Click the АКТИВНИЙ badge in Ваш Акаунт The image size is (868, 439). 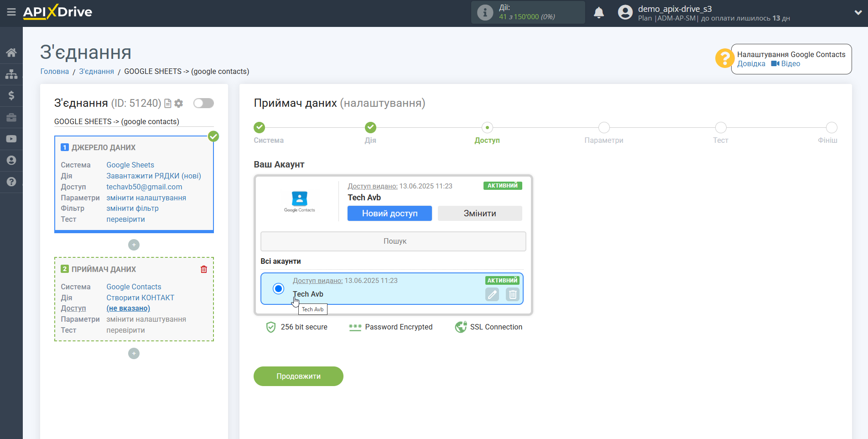coord(503,186)
